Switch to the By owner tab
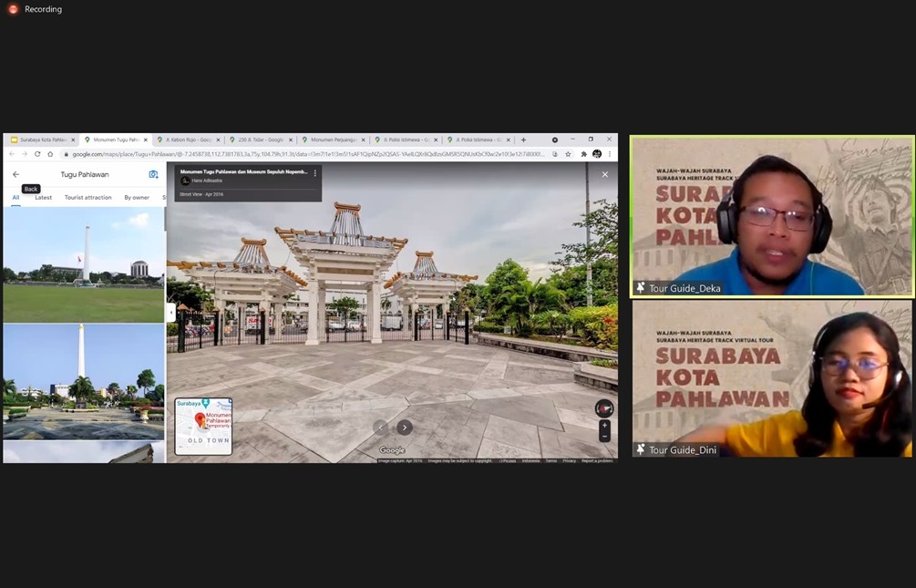This screenshot has height=588, width=916. click(x=137, y=197)
